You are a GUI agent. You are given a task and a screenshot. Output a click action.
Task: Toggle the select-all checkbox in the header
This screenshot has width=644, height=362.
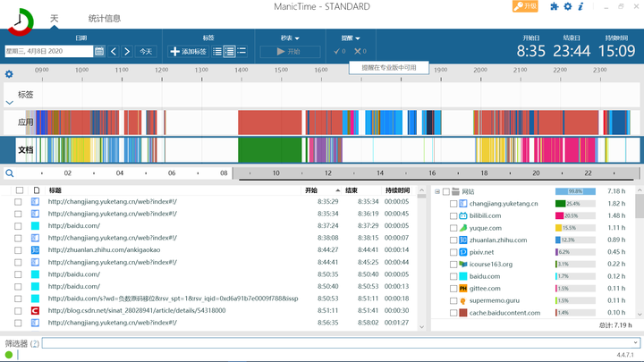[20, 190]
